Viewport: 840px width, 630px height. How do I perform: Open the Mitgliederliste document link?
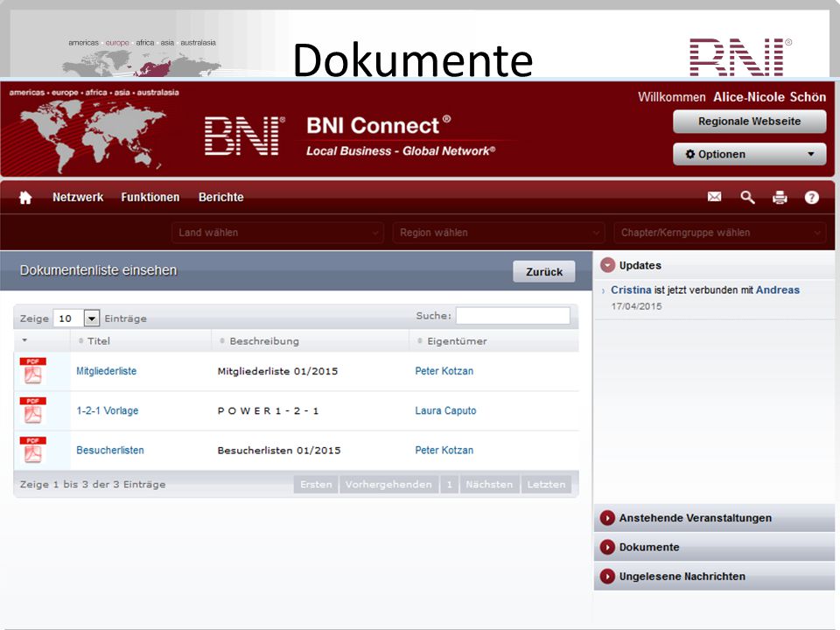coord(106,371)
